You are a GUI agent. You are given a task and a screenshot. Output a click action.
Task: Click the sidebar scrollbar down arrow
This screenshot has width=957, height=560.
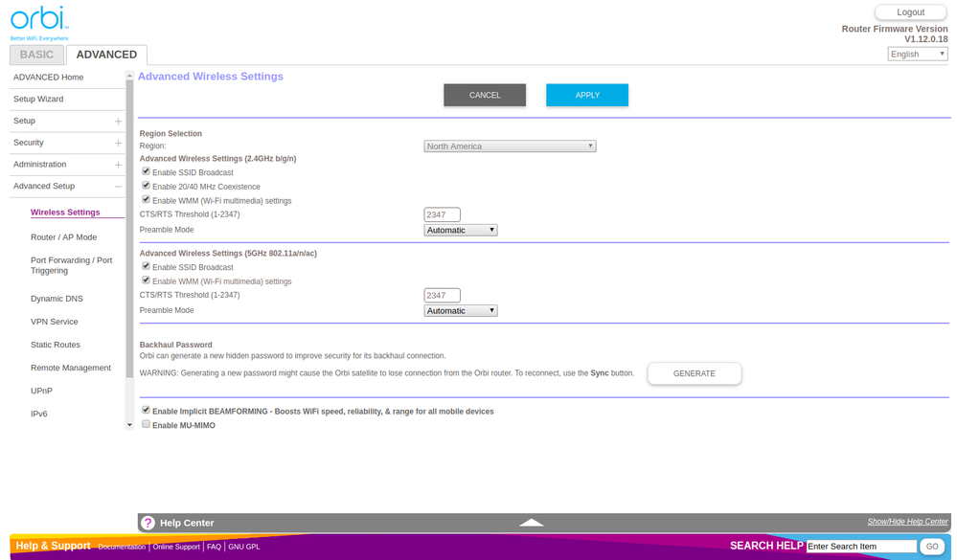[129, 424]
